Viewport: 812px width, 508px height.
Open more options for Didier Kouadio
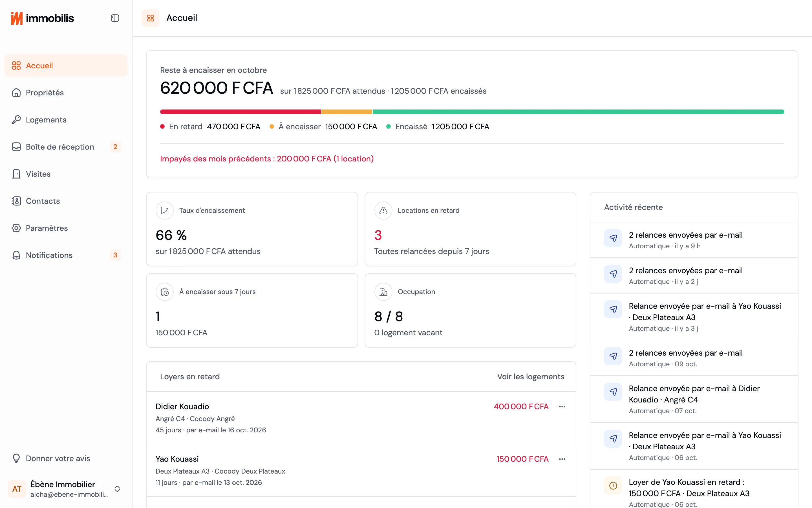click(x=562, y=406)
